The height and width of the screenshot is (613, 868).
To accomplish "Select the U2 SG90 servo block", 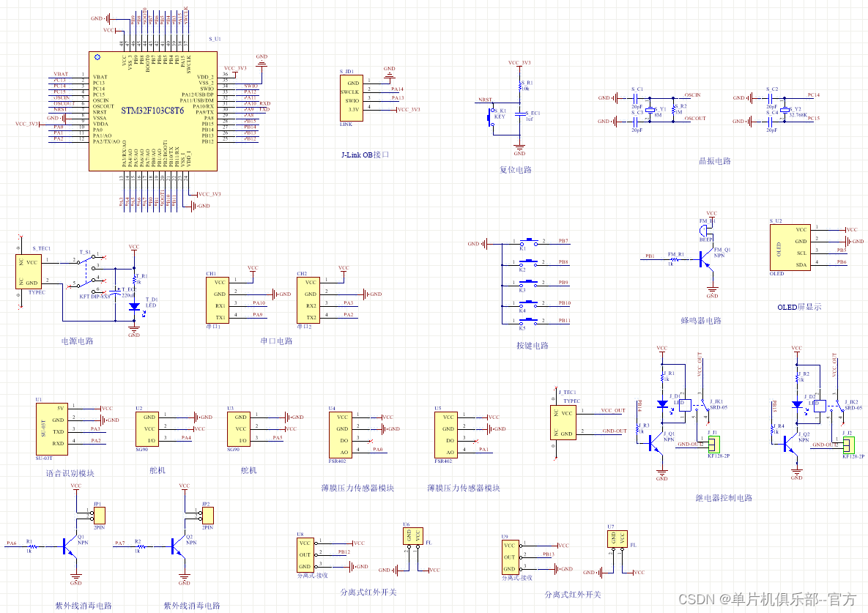I will [146, 428].
